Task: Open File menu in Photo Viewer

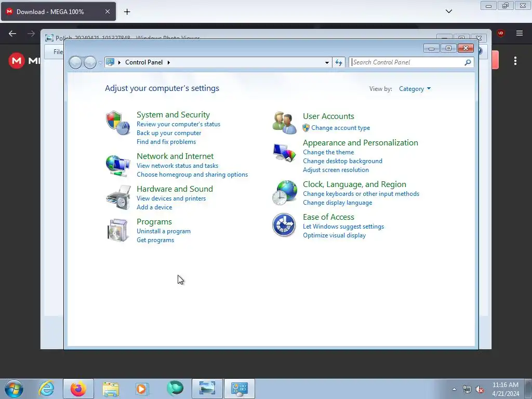Action: [x=58, y=51]
